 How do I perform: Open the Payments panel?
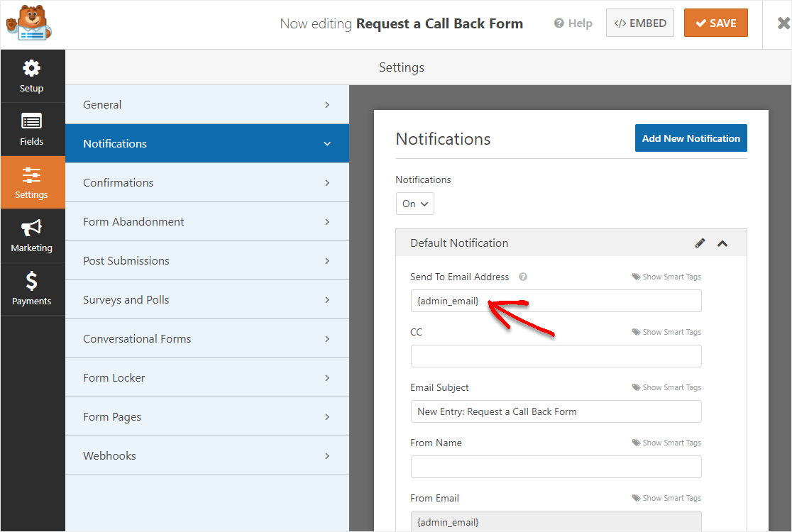31,289
